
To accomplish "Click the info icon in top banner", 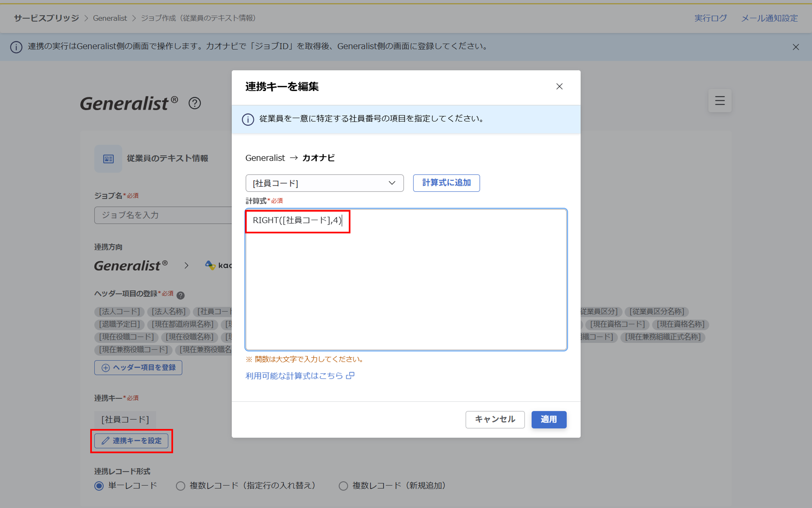I will click(16, 47).
